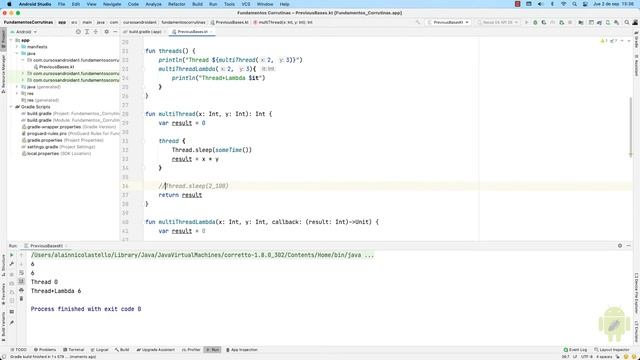Select PreviousBases.kt in project tree
The image size is (640, 360).
click(x=57, y=67)
